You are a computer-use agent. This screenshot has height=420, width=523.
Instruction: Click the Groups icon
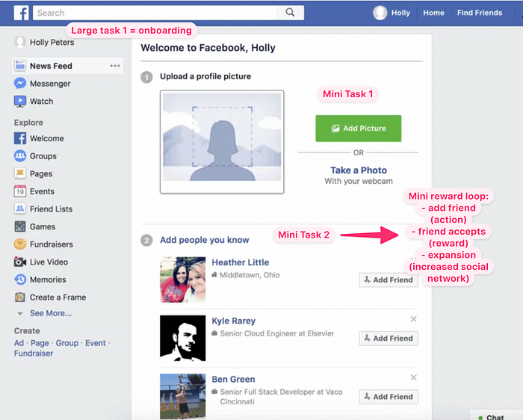click(x=20, y=155)
